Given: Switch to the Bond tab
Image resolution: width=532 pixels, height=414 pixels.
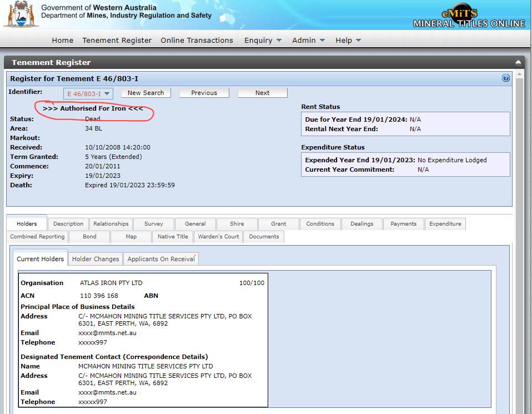Looking at the screenshot, I should [x=89, y=237].
